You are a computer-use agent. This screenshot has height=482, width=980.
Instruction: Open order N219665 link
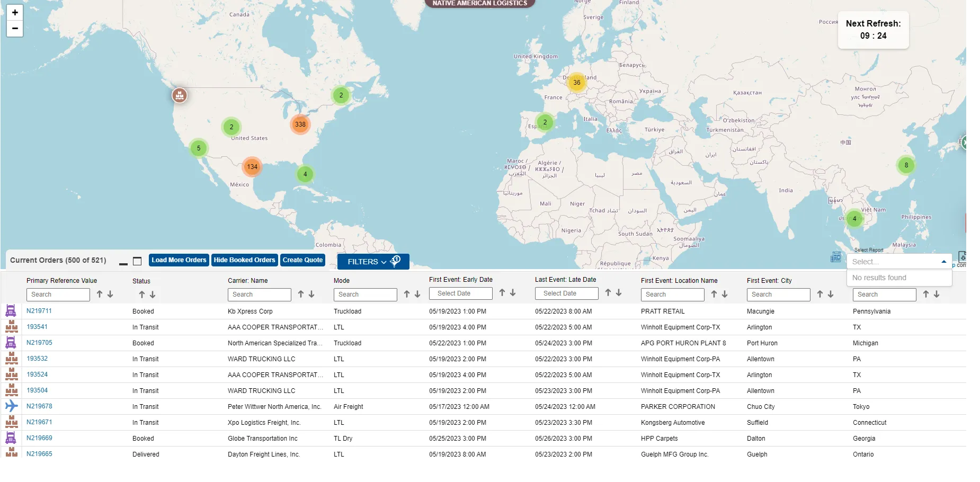[39, 454]
